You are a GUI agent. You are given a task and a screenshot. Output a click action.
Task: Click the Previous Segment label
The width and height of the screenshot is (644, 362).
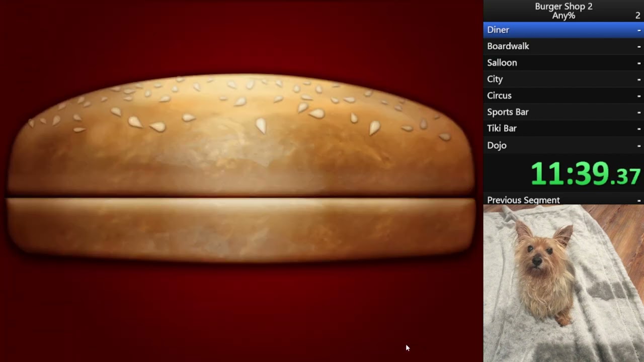pos(523,200)
